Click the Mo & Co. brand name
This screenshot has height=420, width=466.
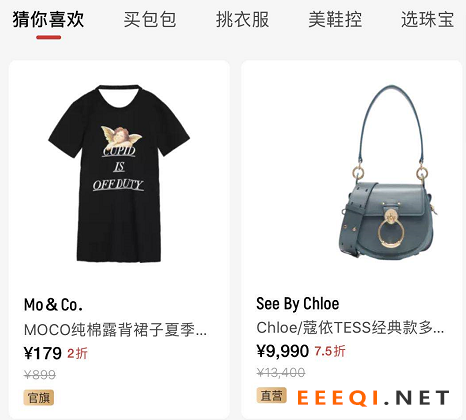click(x=53, y=305)
